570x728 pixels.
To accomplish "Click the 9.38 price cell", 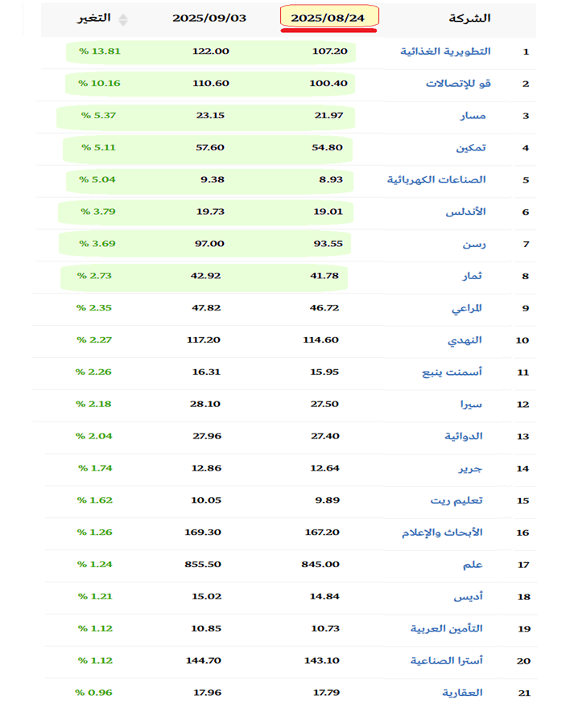I will coord(213,179).
